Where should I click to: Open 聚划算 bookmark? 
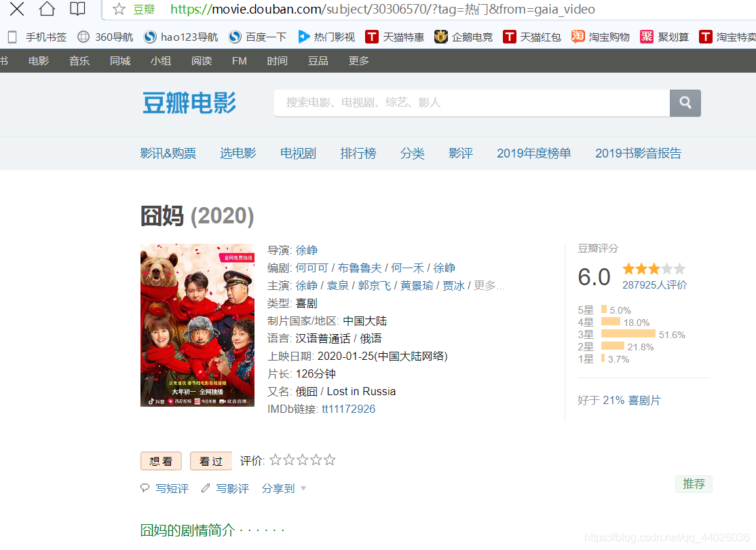[x=664, y=37]
